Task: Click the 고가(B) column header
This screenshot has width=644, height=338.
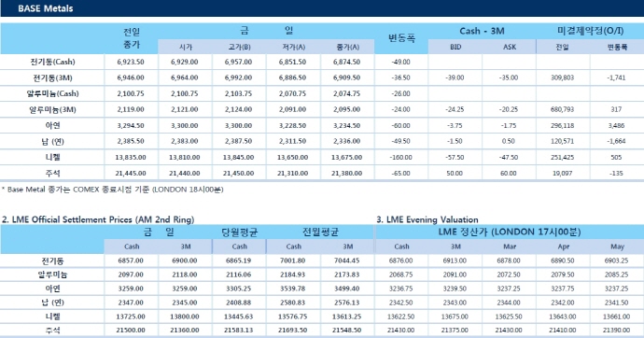Action: tap(240, 48)
